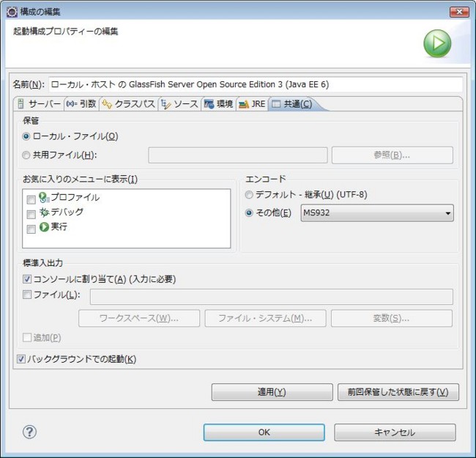Switch to the ソース tab
This screenshot has height=458, width=476.
(179, 104)
